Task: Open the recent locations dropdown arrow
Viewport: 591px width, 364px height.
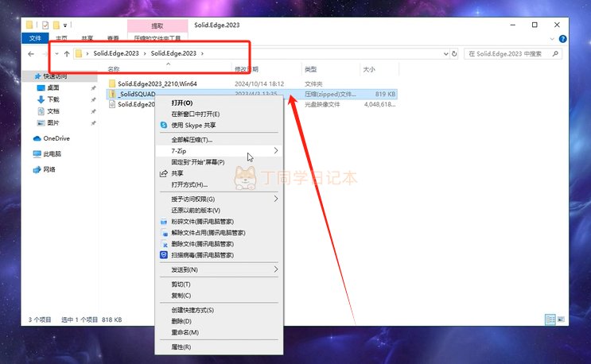Action: tap(57, 54)
